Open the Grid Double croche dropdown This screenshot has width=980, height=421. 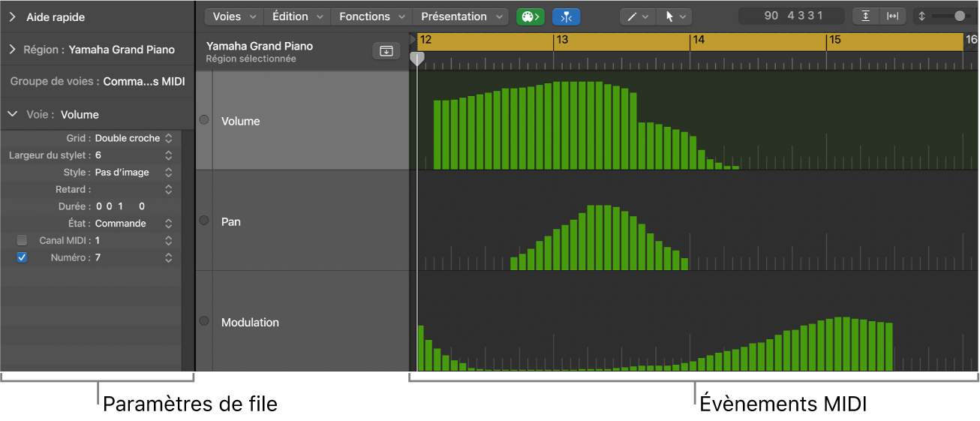click(x=131, y=138)
